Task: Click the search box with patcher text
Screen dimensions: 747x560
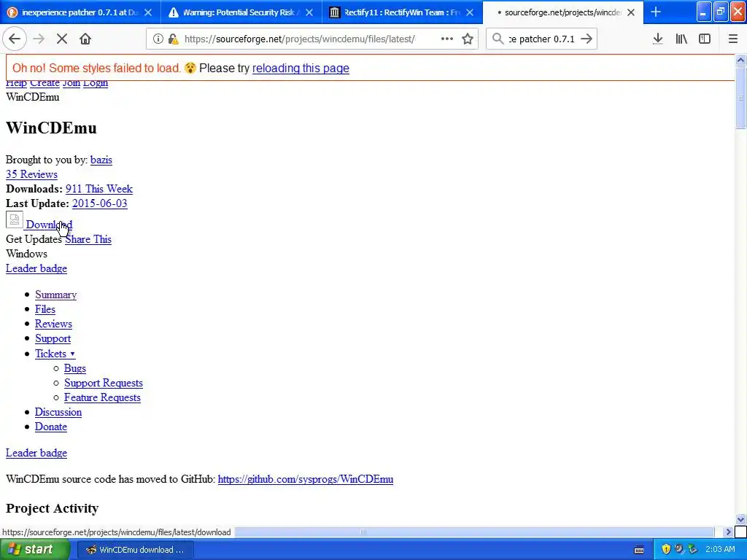Action: 542,39
